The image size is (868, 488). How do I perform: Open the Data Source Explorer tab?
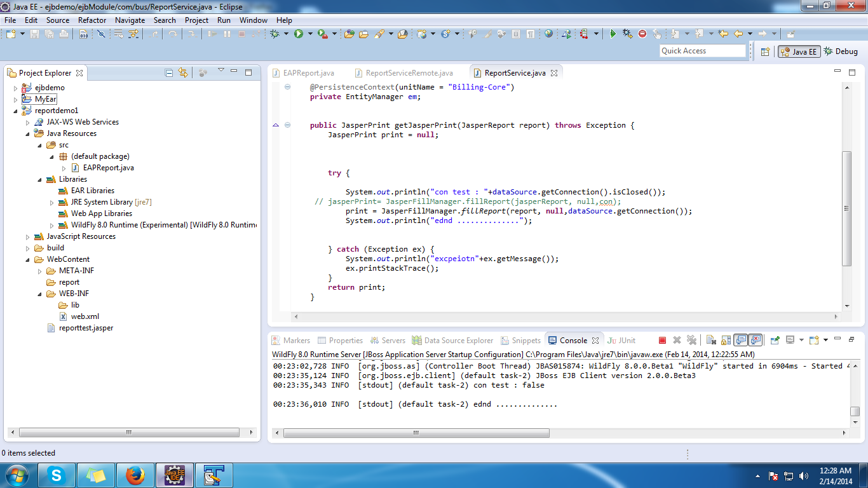[x=452, y=341]
